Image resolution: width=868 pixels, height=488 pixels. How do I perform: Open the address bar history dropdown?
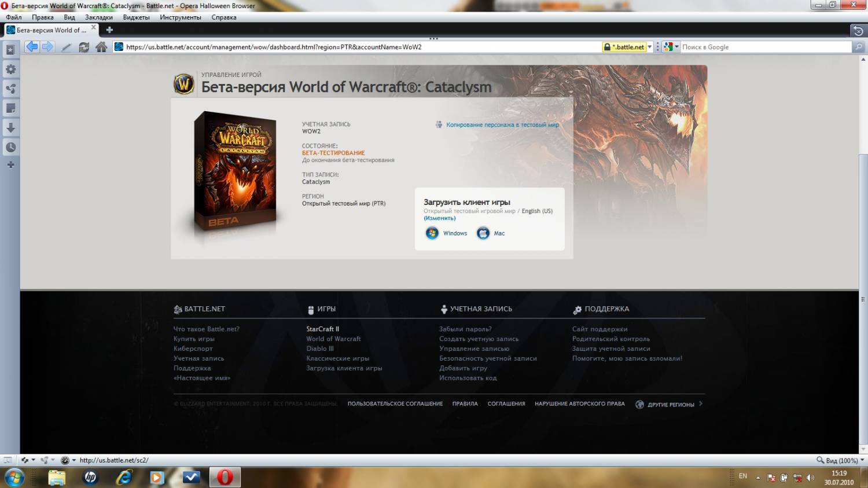pyautogui.click(x=650, y=47)
